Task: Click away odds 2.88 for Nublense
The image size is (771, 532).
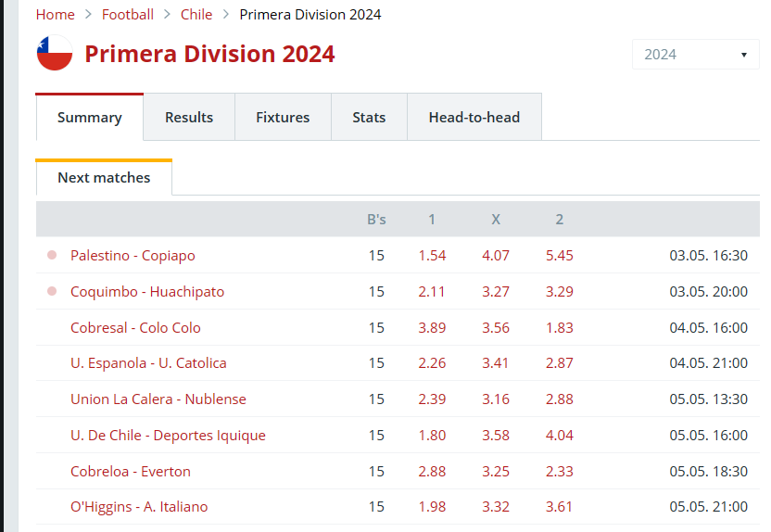Action: (x=559, y=399)
